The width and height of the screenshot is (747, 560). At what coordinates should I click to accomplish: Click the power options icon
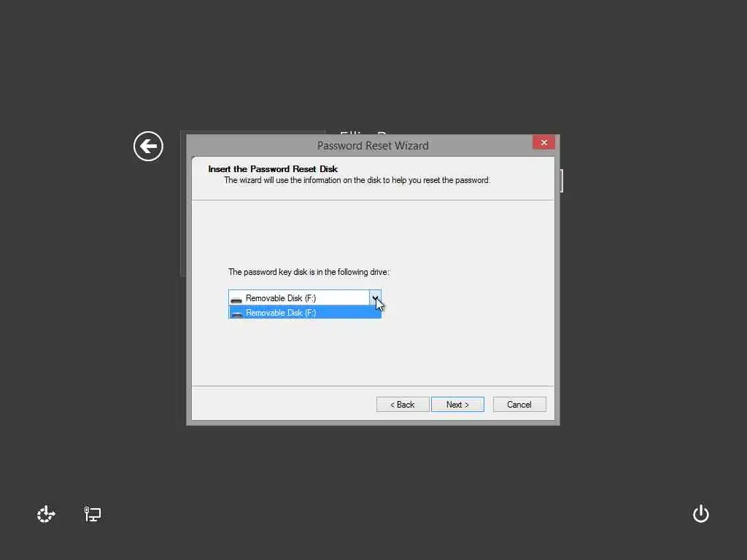click(701, 514)
